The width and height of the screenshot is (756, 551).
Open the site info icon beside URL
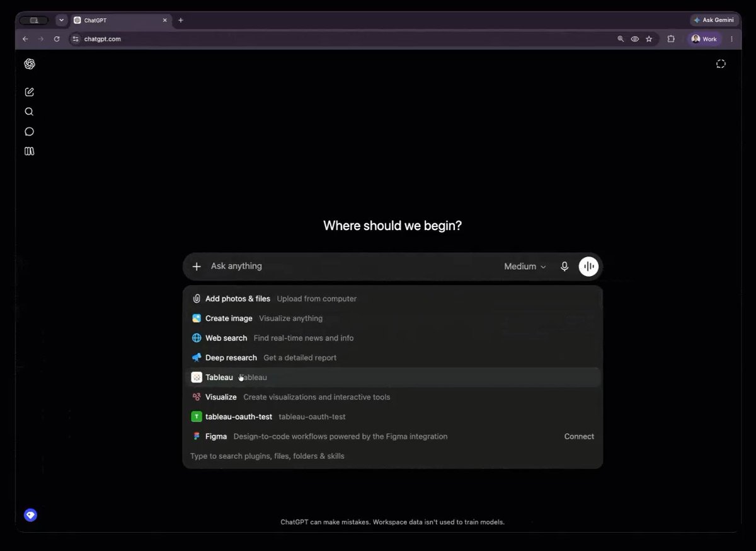pyautogui.click(x=76, y=39)
